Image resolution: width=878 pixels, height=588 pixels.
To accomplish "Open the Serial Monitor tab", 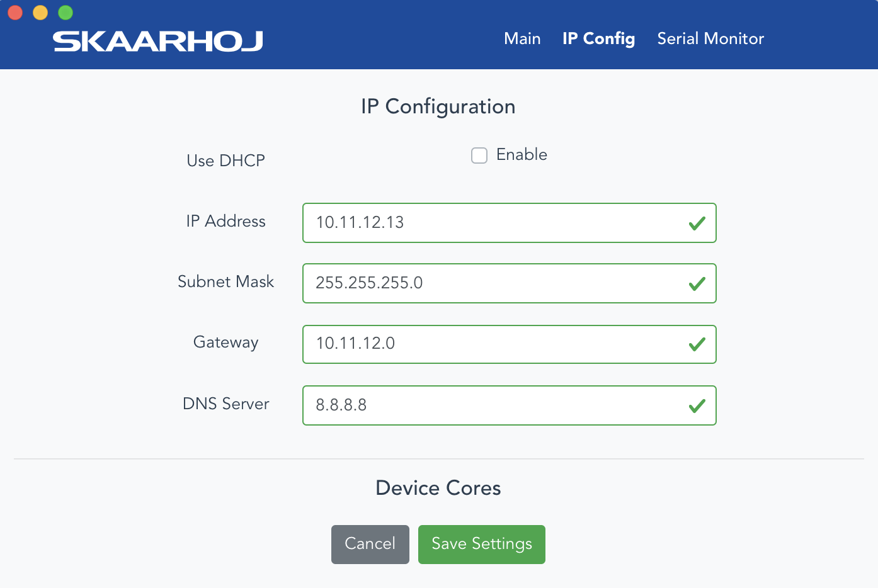I will click(x=710, y=38).
